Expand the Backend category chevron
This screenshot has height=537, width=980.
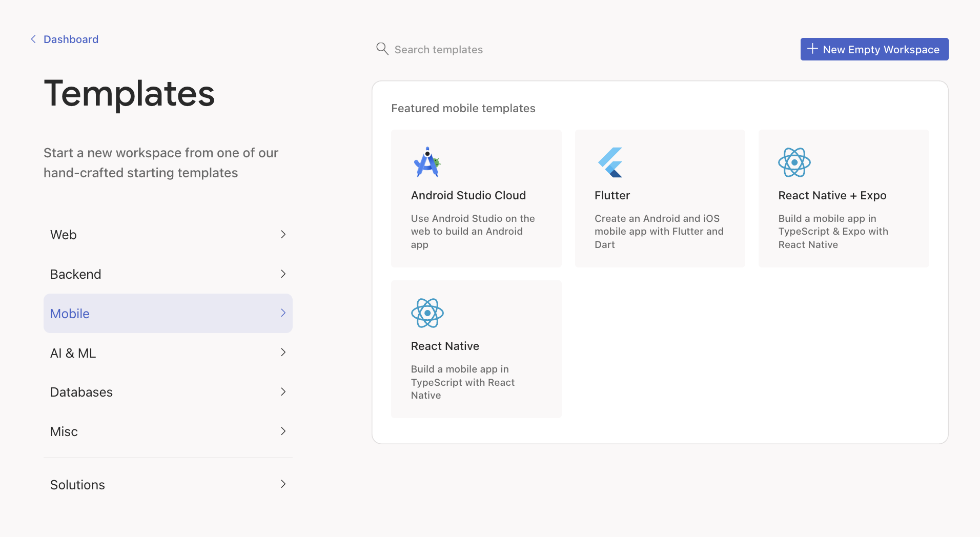point(283,274)
